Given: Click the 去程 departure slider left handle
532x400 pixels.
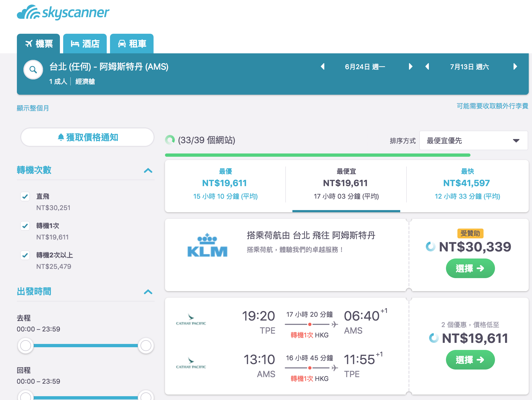Looking at the screenshot, I should click(x=26, y=346).
